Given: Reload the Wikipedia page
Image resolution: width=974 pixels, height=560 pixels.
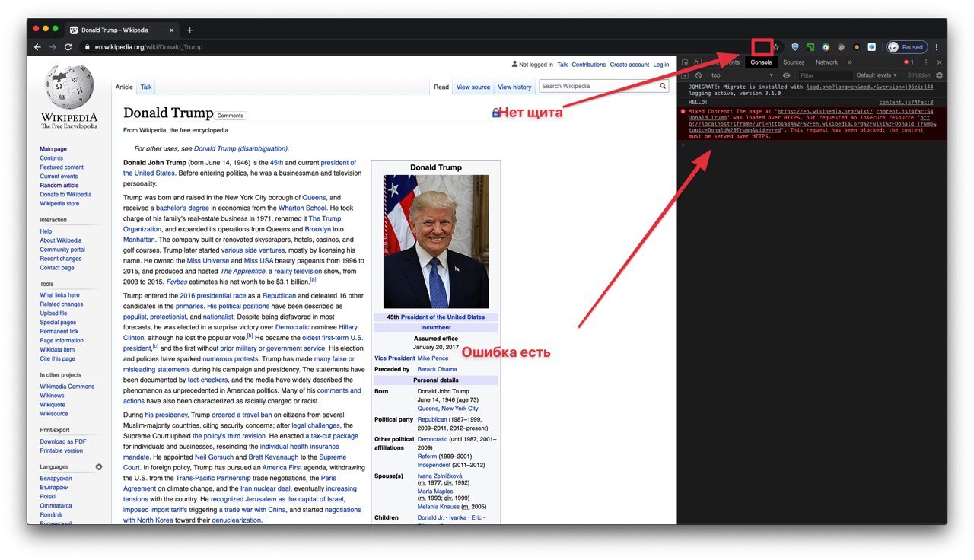Looking at the screenshot, I should pyautogui.click(x=68, y=46).
